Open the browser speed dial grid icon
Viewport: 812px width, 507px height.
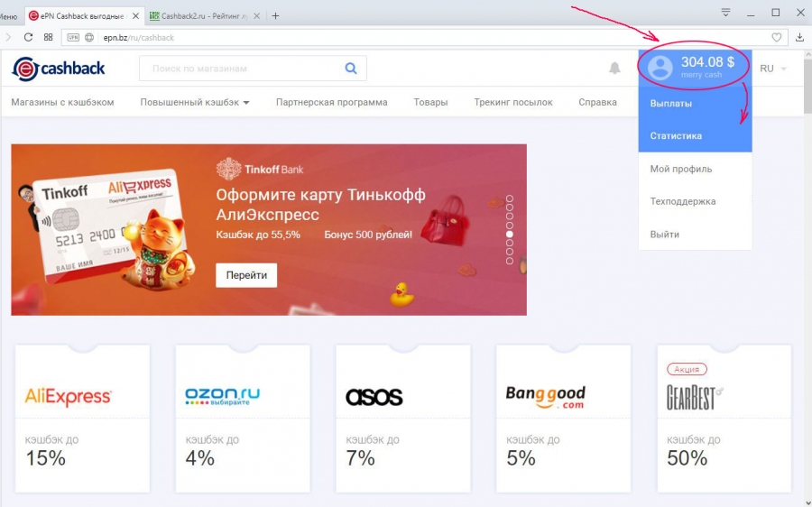click(48, 37)
